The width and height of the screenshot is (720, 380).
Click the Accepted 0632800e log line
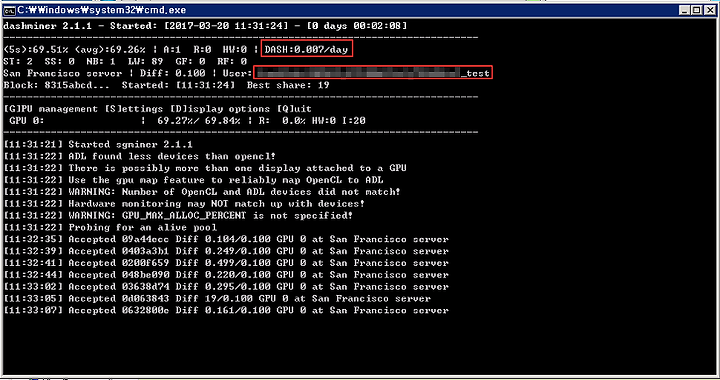tap(226, 311)
